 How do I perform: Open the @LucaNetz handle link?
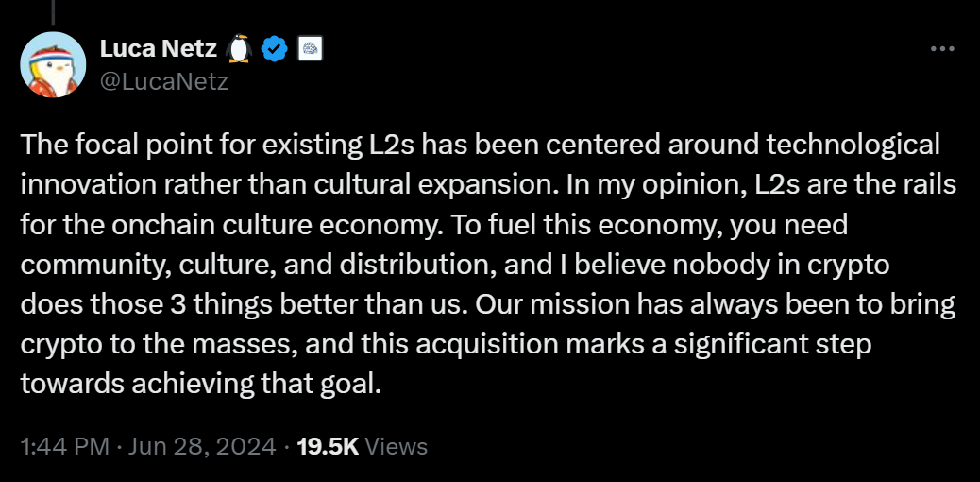[163, 81]
